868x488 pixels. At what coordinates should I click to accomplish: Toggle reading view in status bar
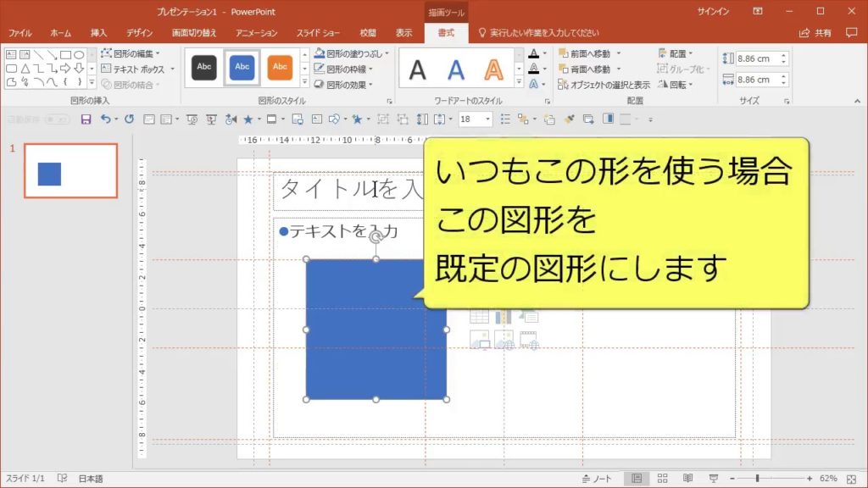pos(688,477)
